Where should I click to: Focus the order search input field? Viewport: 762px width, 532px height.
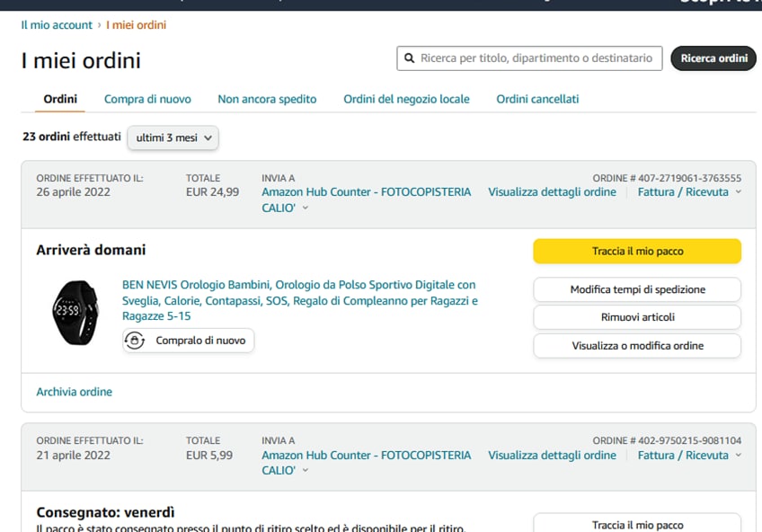click(536, 58)
